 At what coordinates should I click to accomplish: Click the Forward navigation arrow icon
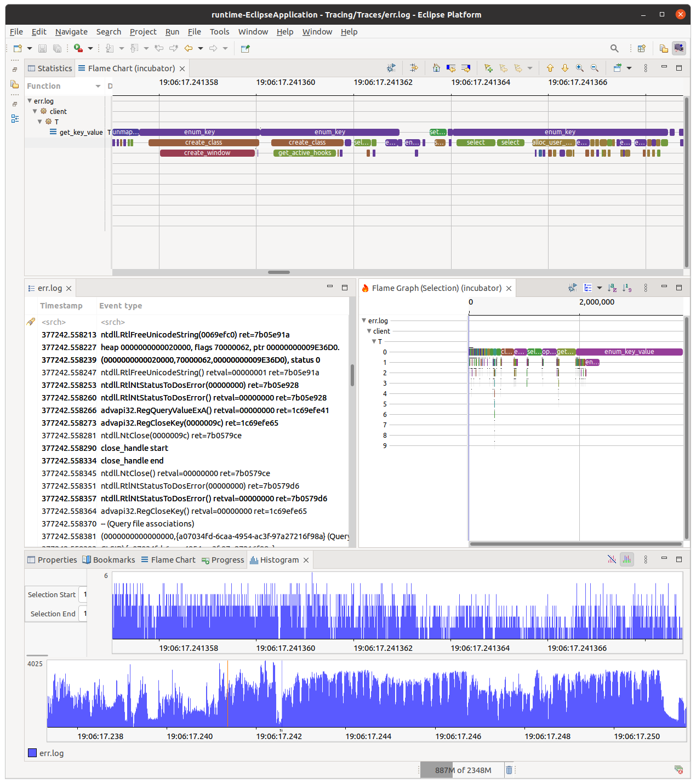[213, 49]
